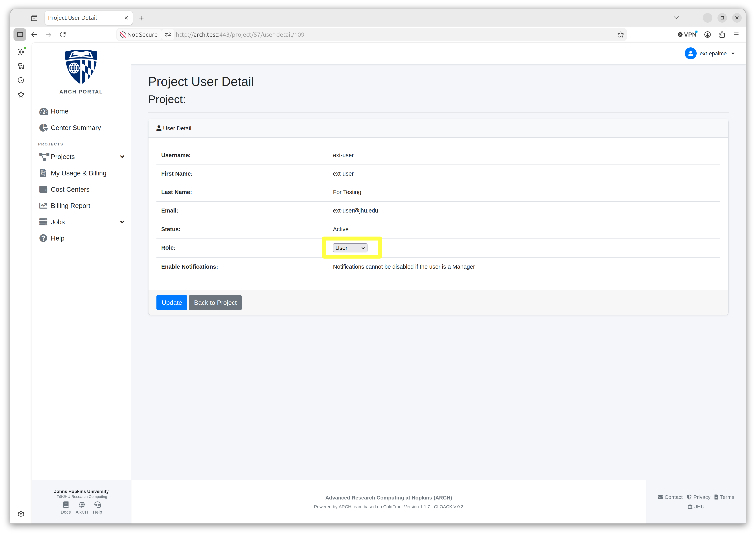Open a new browser tab

click(141, 18)
